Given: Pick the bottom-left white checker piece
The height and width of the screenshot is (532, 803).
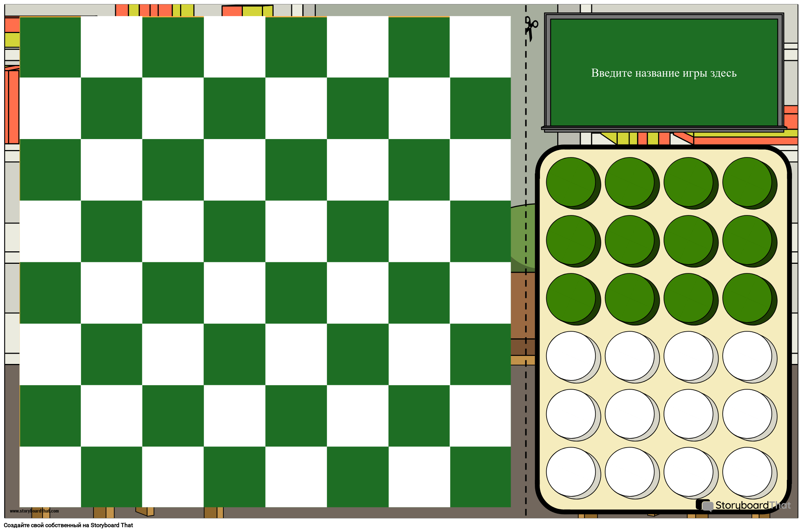Looking at the screenshot, I should 571,471.
